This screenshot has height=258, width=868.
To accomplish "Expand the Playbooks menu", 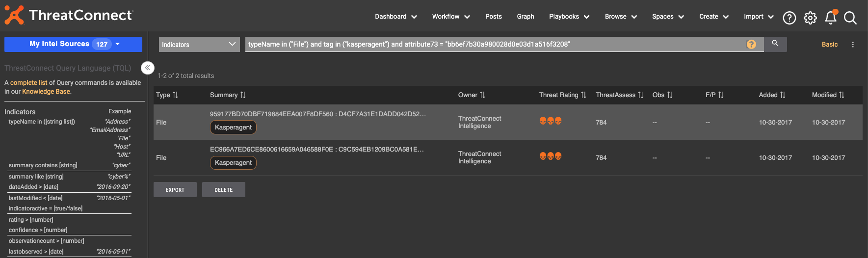I will coord(569,17).
